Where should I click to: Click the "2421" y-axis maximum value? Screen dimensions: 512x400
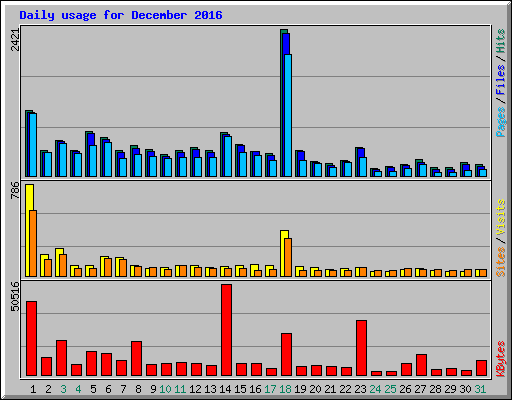[15, 40]
